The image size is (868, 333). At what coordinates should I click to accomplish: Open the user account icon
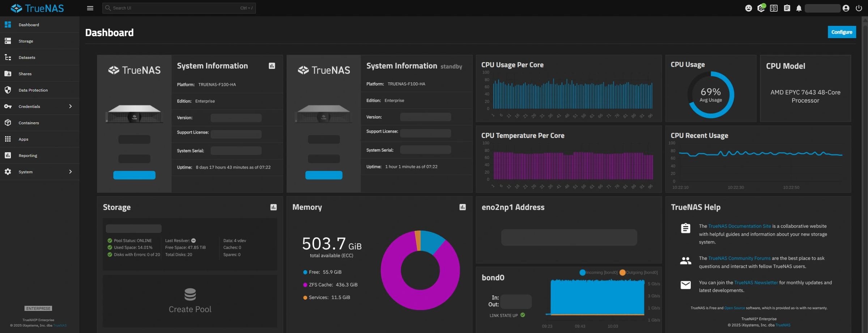(846, 8)
